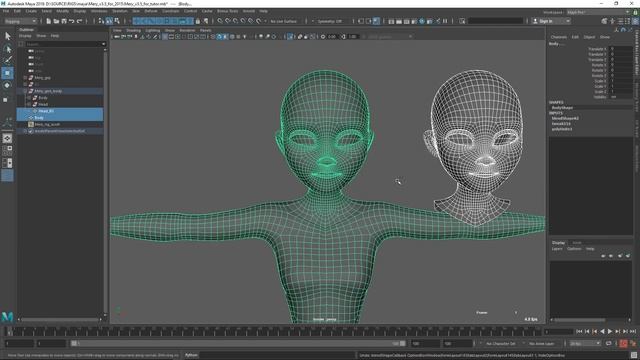Toggle smooth shade all viewport button
The width and height of the screenshot is (640, 360).
(x=220, y=37)
